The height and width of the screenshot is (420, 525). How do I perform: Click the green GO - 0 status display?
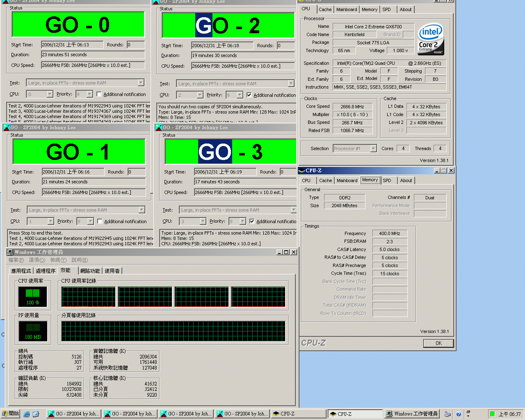pos(78,25)
